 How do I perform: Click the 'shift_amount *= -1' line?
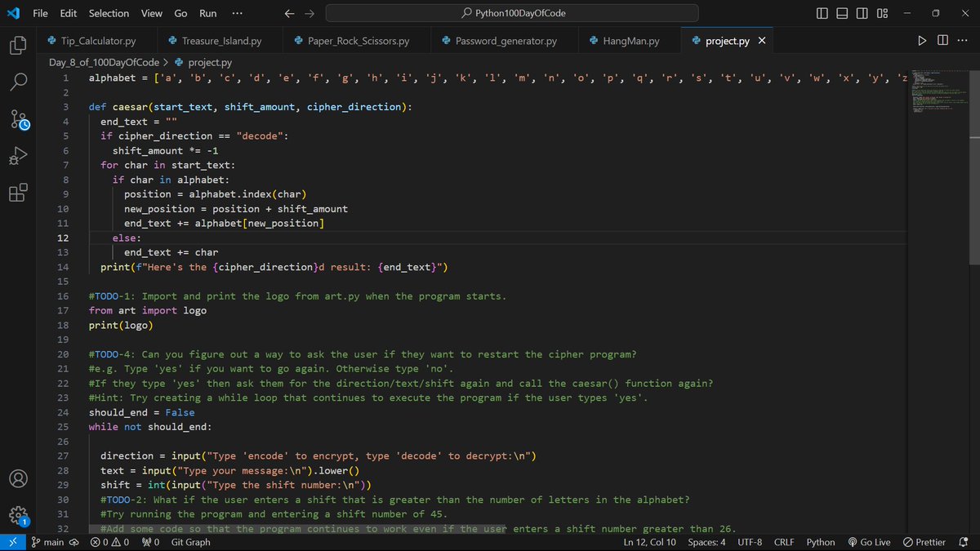pyautogui.click(x=166, y=150)
